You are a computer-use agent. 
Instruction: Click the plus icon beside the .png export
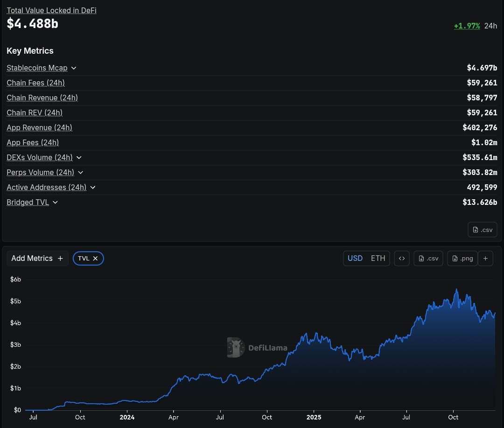pos(485,258)
